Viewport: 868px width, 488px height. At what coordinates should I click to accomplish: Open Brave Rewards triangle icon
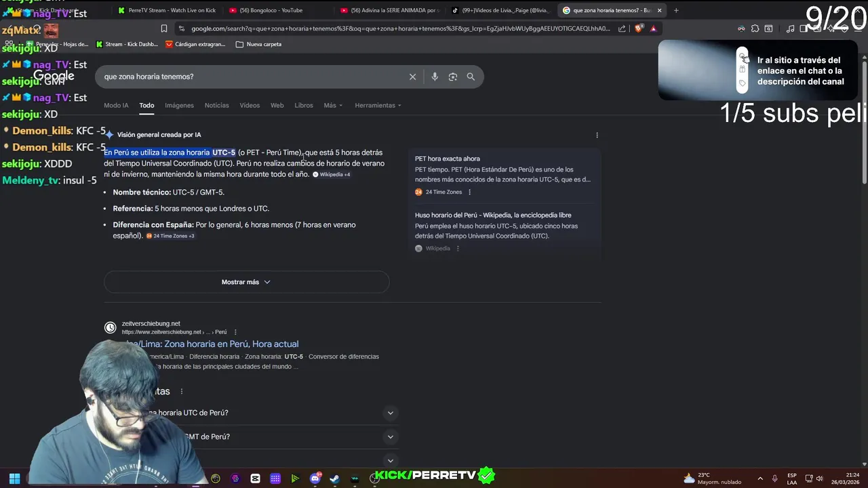[x=653, y=28]
